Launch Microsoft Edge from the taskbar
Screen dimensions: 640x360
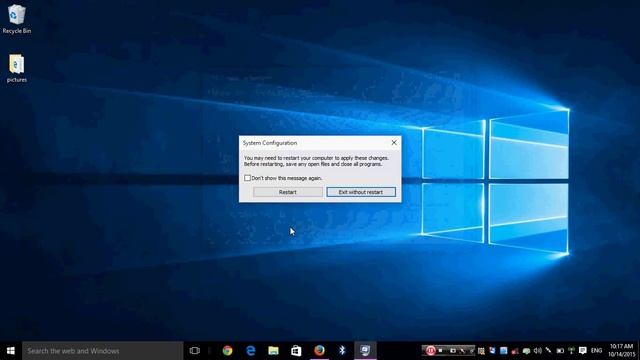tap(251, 351)
